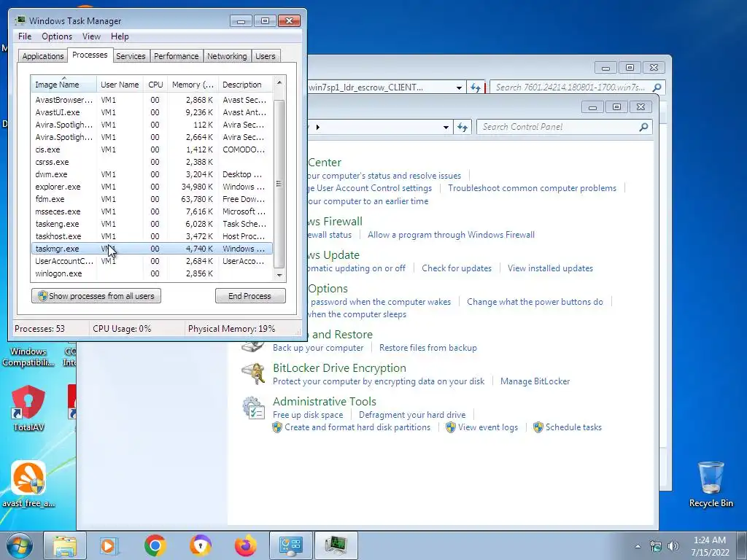Switch to the Networking tab
This screenshot has width=747, height=560.
227,56
